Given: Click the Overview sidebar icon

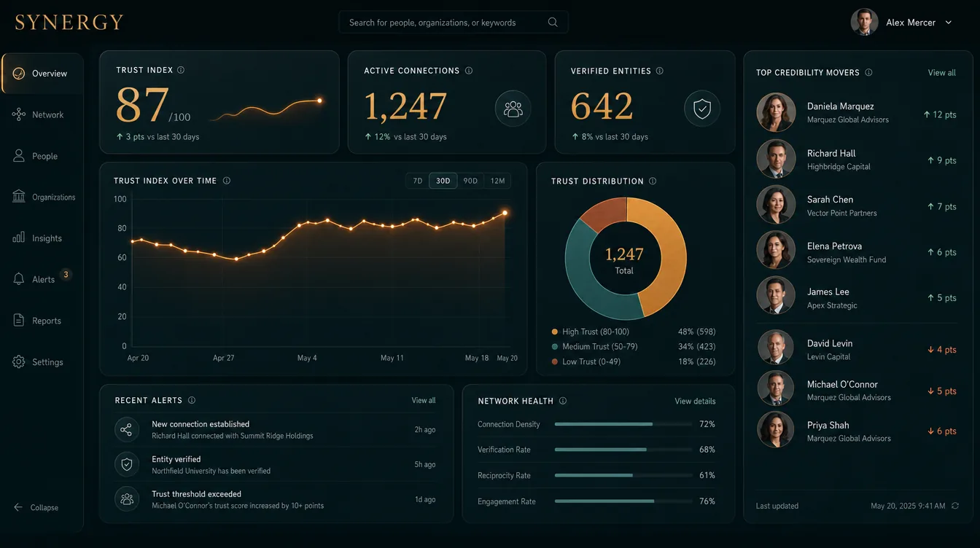Looking at the screenshot, I should coord(19,74).
